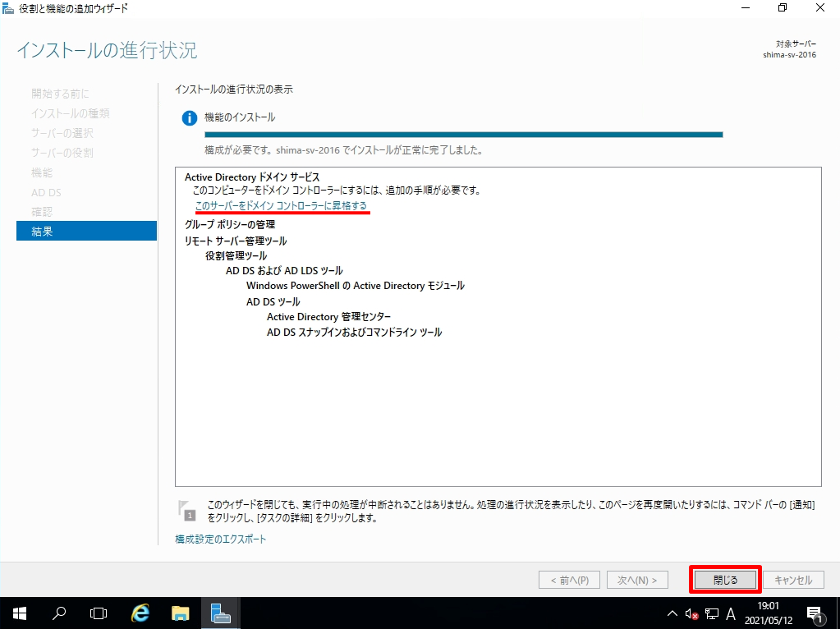Screen dimensions: 840x629
Task: Click the 前へ(P) button
Action: pyautogui.click(x=570, y=580)
